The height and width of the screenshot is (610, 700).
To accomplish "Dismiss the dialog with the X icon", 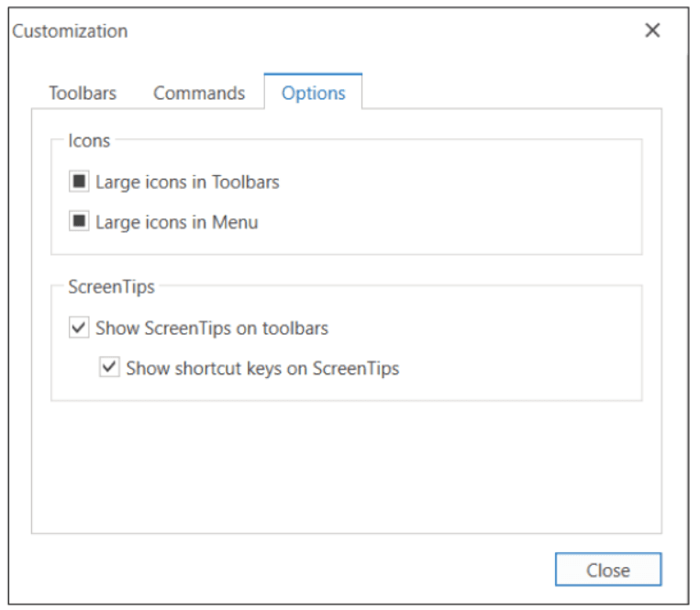I will tap(652, 30).
